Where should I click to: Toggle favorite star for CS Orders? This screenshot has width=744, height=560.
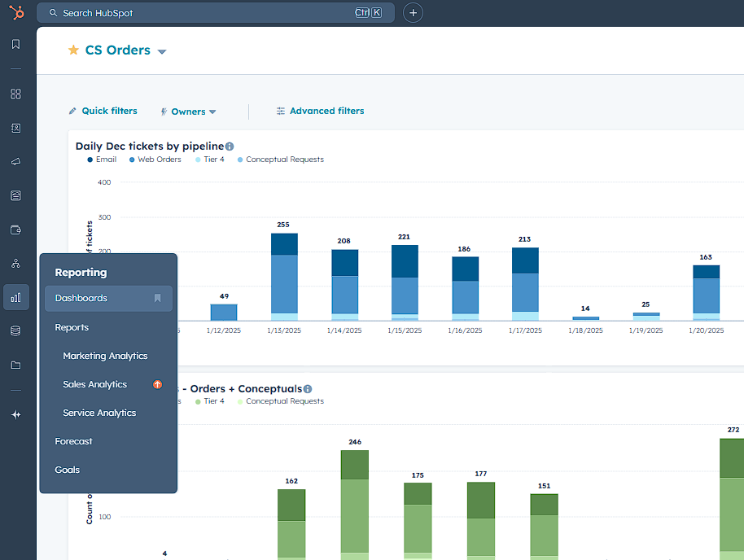point(73,50)
